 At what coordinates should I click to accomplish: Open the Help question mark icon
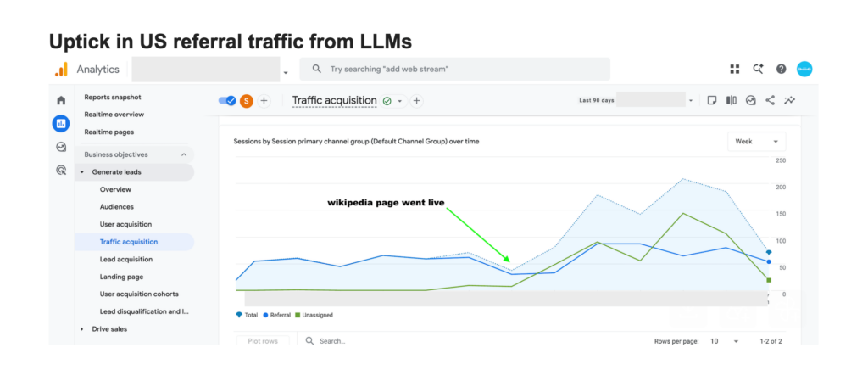point(781,70)
